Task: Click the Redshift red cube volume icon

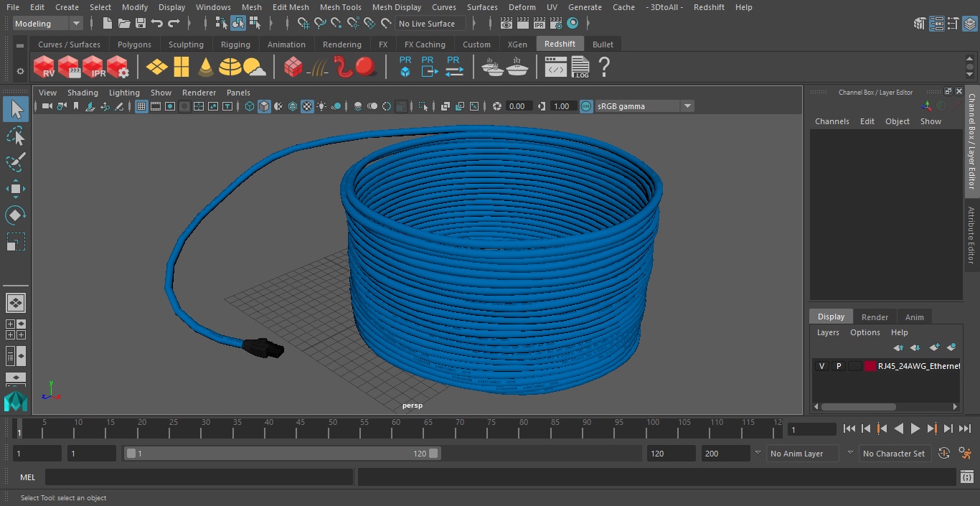Action: tap(293, 67)
